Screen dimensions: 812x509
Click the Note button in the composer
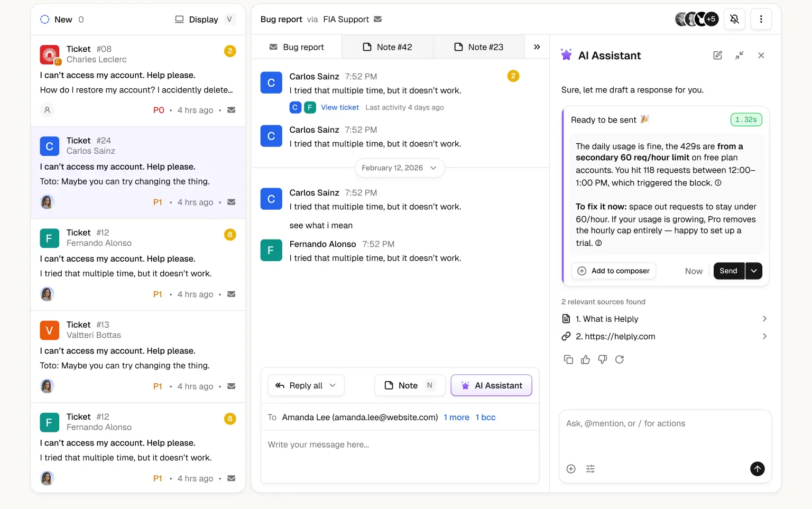point(410,385)
